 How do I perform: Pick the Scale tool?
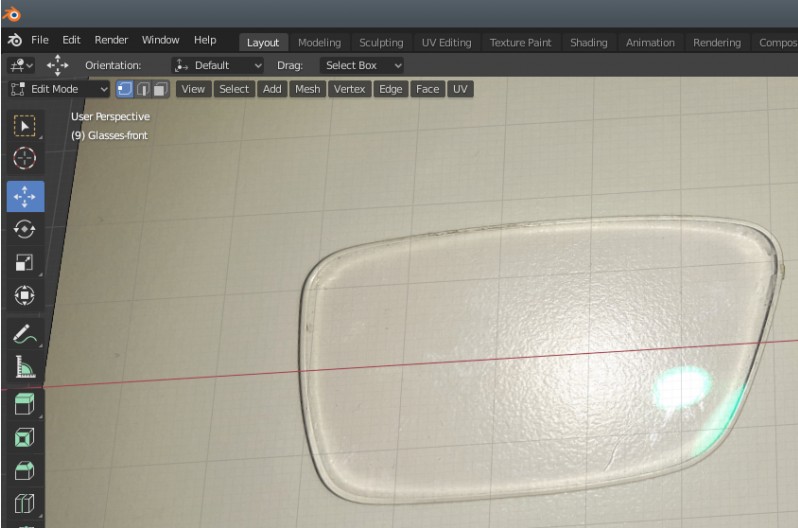tap(25, 263)
